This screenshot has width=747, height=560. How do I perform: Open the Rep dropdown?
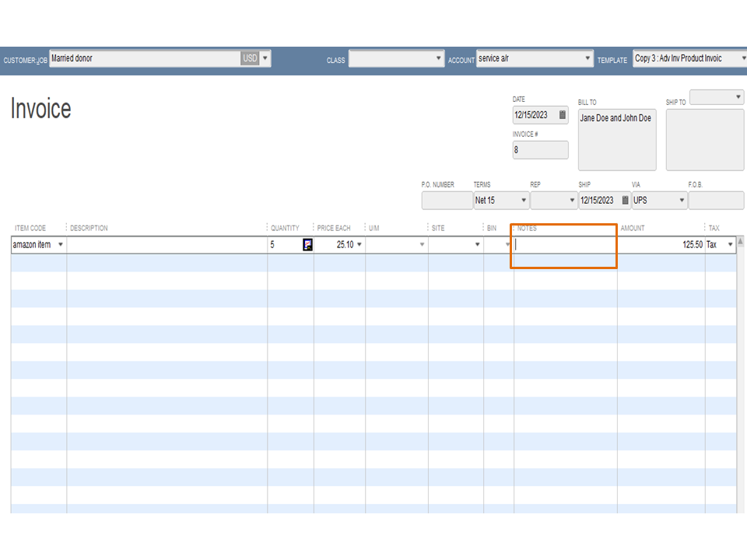click(572, 200)
